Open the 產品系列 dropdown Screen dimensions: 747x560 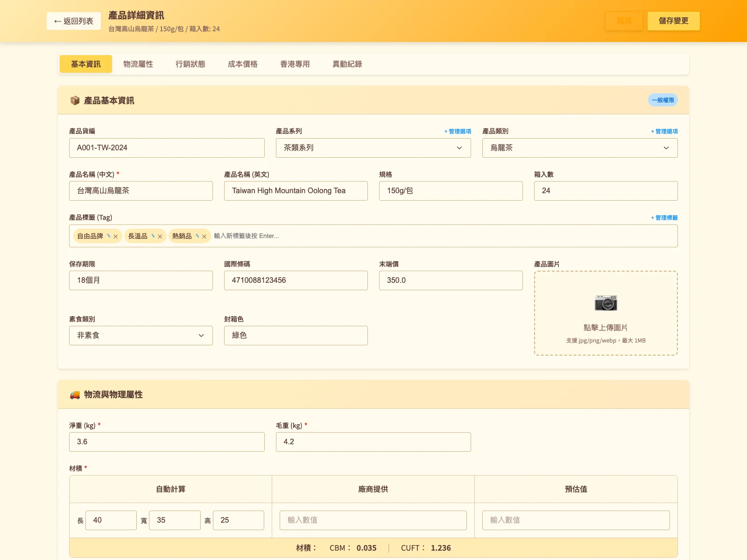373,148
